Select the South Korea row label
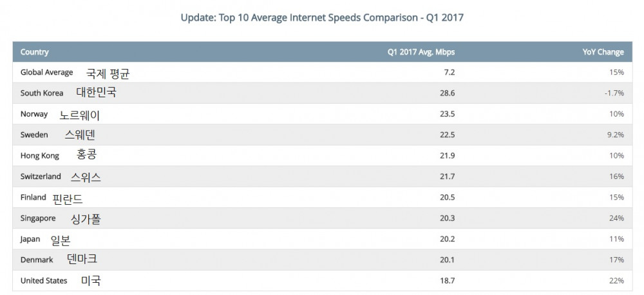The height and width of the screenshot is (295, 644). pyautogui.click(x=42, y=93)
